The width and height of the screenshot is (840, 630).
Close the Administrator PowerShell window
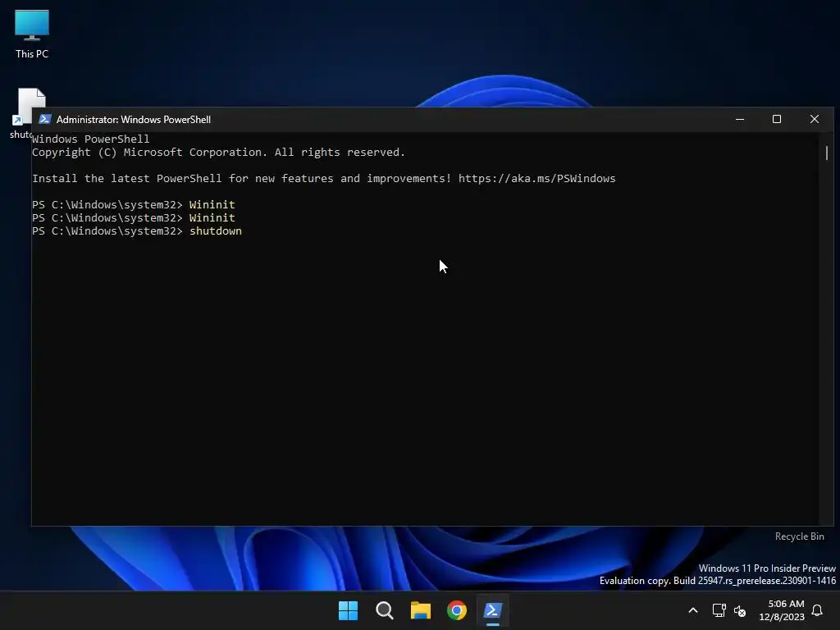(x=815, y=119)
